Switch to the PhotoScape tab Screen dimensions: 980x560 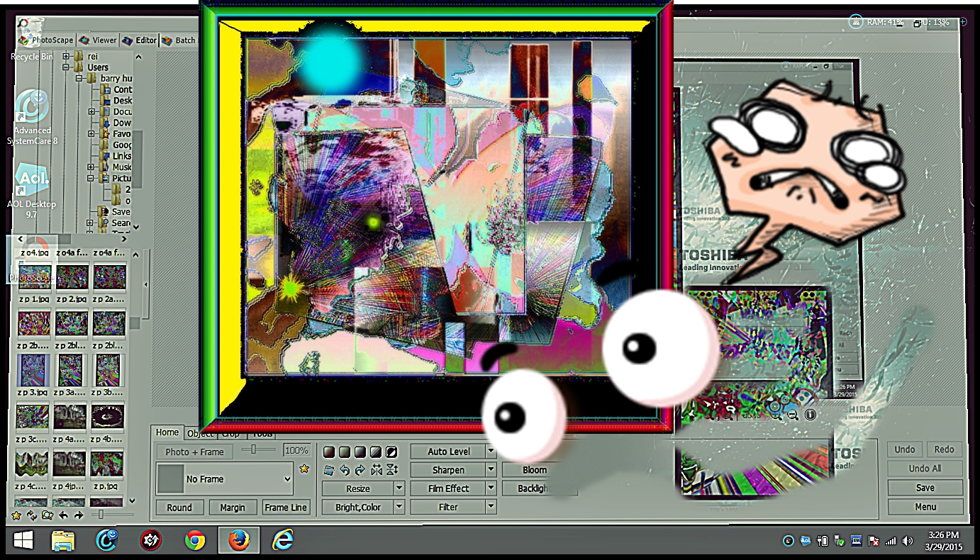pos(47,40)
